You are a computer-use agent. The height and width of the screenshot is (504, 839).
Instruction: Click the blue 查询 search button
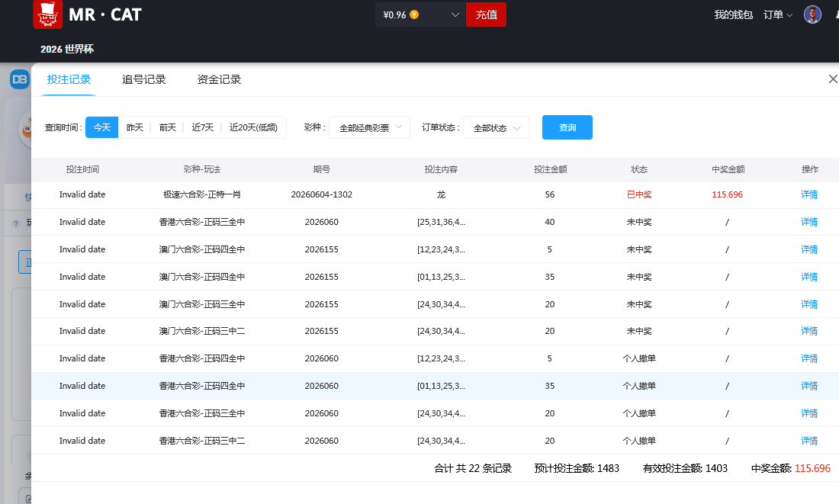point(567,127)
